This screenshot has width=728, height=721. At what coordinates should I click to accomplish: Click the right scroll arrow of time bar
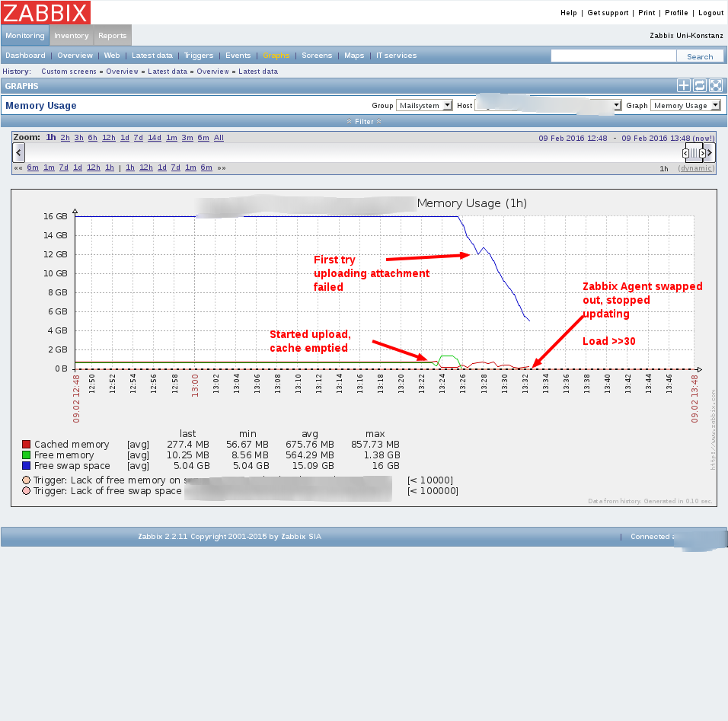tap(710, 152)
